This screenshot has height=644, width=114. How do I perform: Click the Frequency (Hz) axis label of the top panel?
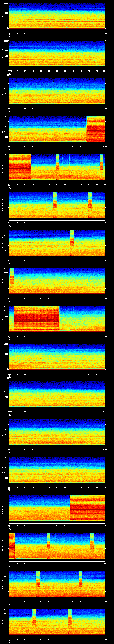[x=3, y=16]
